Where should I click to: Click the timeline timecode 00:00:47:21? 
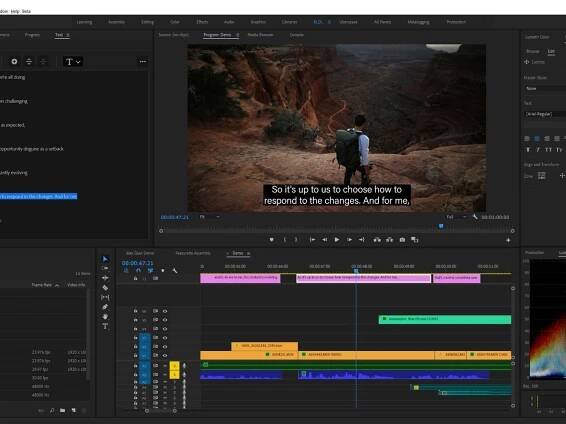137,263
